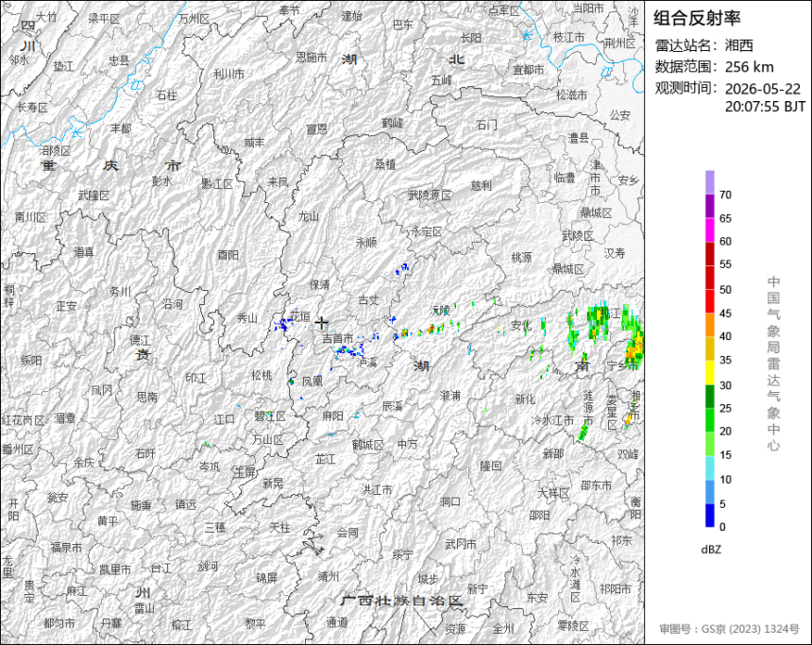The width and height of the screenshot is (812, 645).
Task: Pick the deep blue swatch between 0 and 5
Action: (709, 516)
